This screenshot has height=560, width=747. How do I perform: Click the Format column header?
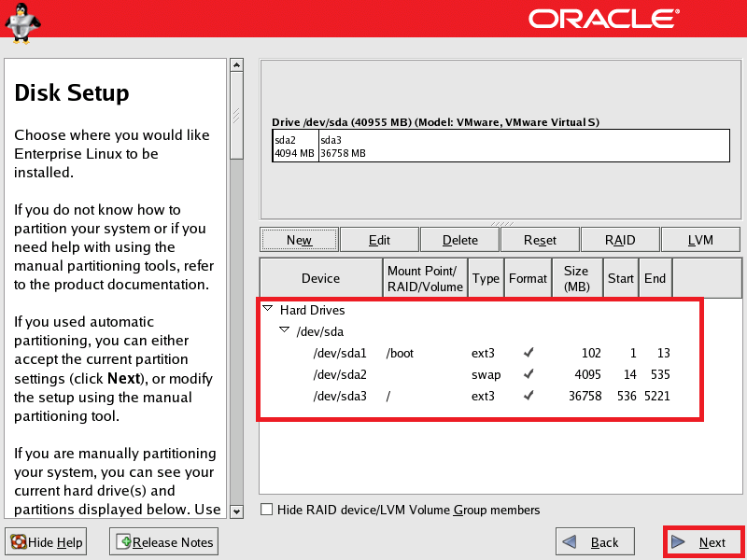[x=528, y=278]
